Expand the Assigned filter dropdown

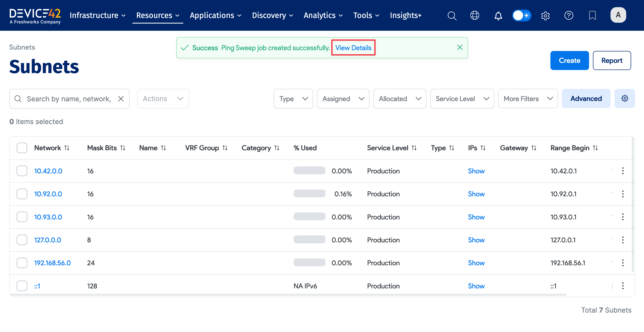[343, 99]
